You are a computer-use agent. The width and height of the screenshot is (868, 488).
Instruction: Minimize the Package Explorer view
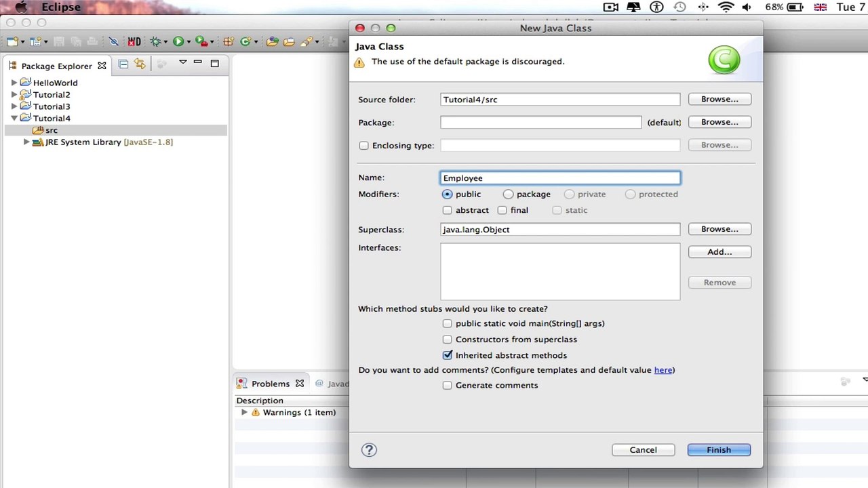(x=198, y=63)
